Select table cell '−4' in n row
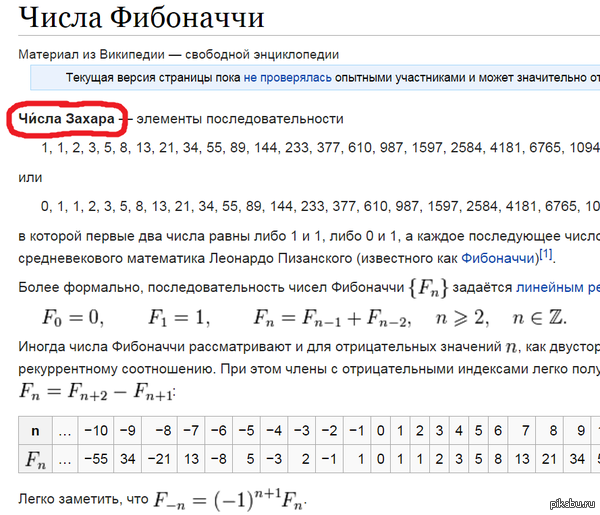 pyautogui.click(x=274, y=430)
